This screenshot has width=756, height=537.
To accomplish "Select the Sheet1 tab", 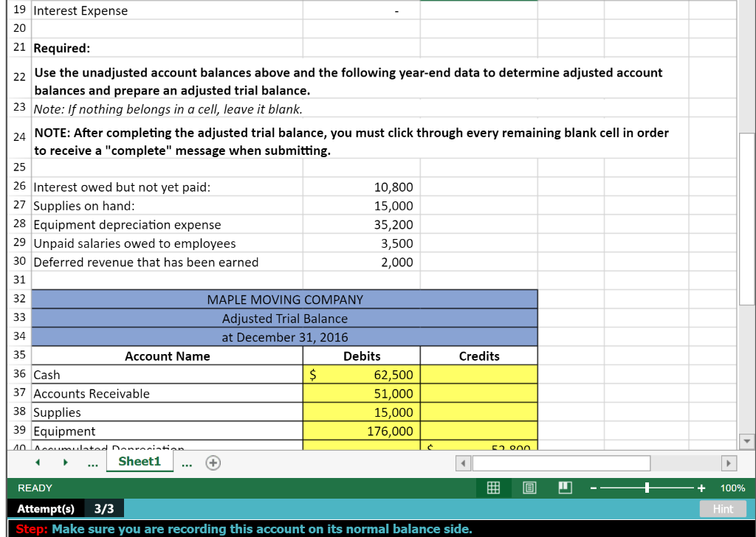I will coord(140,461).
